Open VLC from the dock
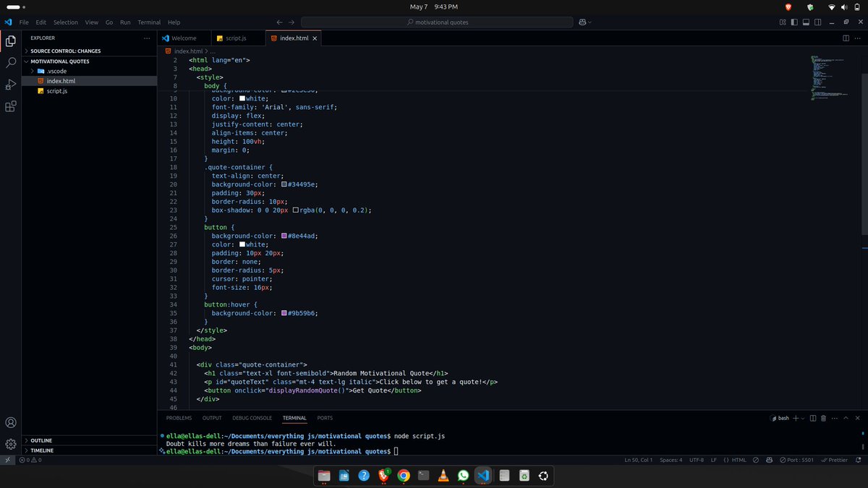The height and width of the screenshot is (488, 868). [x=443, y=476]
